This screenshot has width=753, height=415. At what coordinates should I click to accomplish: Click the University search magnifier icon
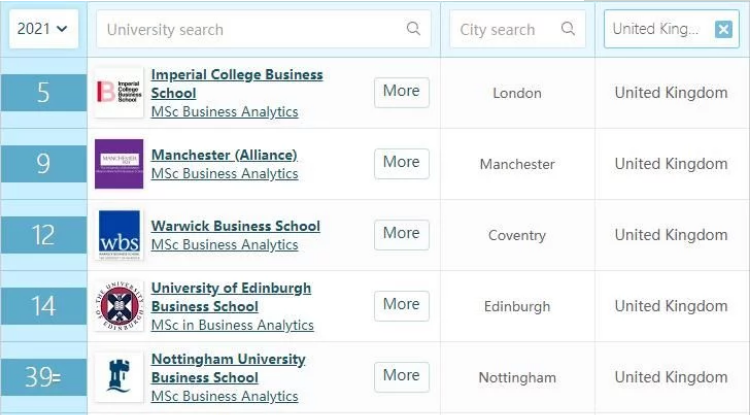tap(413, 29)
